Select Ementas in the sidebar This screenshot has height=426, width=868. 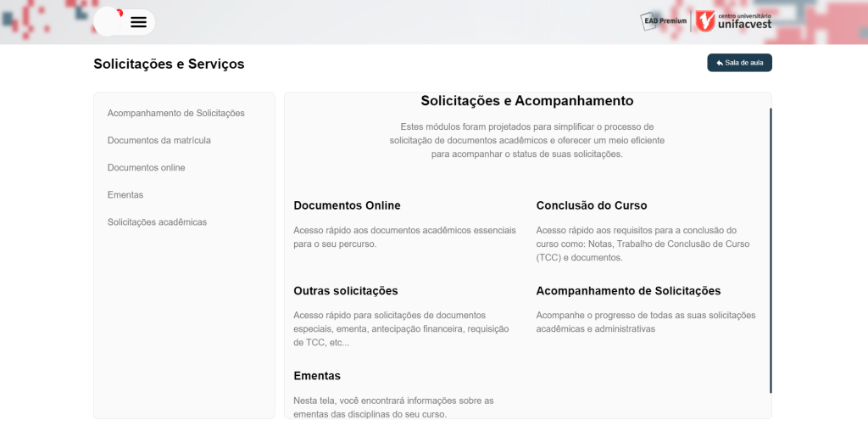(x=125, y=194)
